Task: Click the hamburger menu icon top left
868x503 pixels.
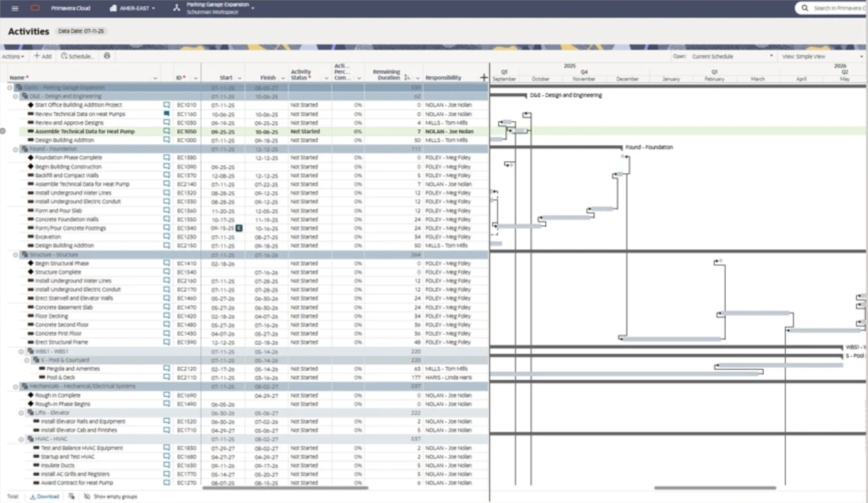Action: click(14, 8)
